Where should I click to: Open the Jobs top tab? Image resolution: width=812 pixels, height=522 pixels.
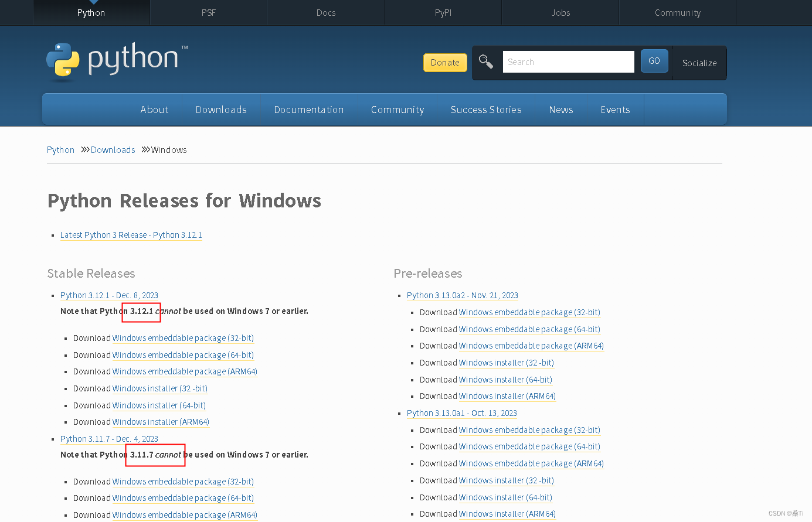pos(560,13)
